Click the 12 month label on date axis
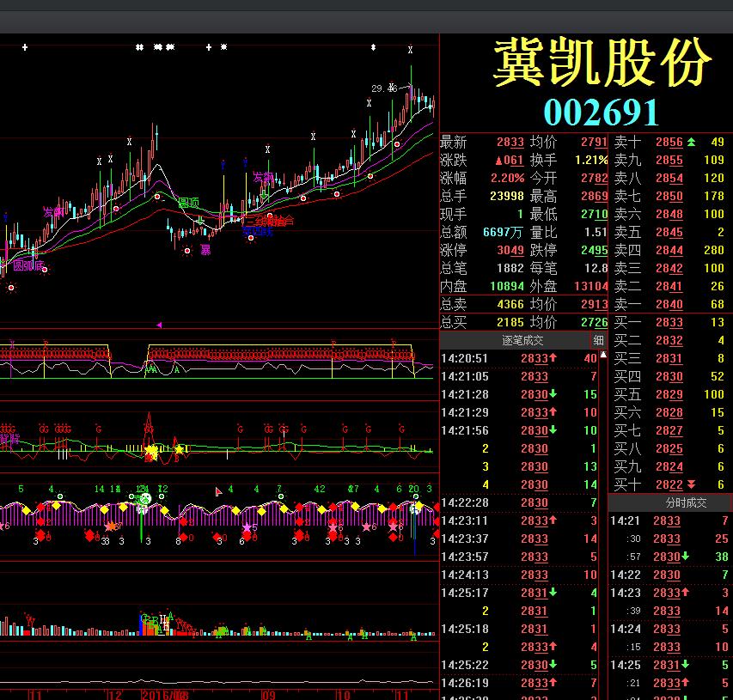 point(115,695)
